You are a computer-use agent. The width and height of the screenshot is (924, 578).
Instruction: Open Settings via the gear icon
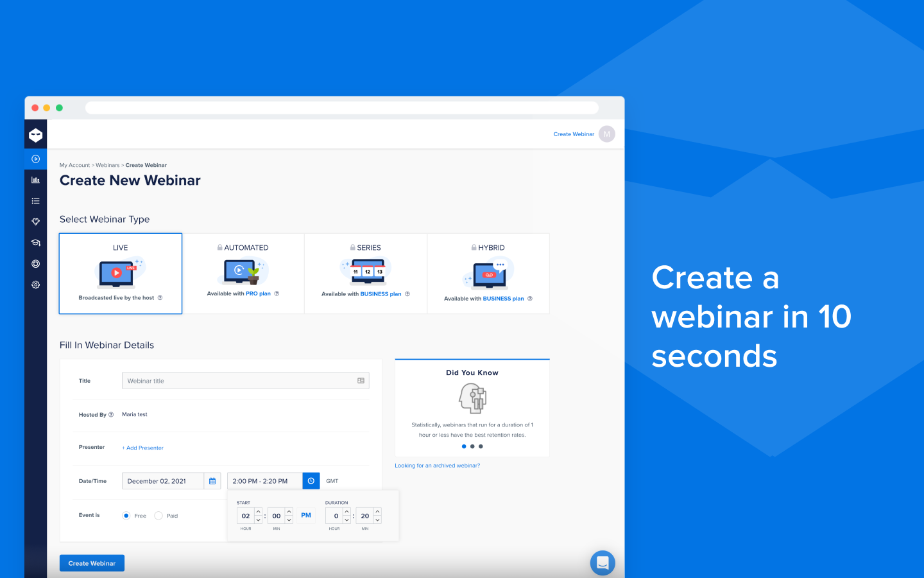coord(35,285)
